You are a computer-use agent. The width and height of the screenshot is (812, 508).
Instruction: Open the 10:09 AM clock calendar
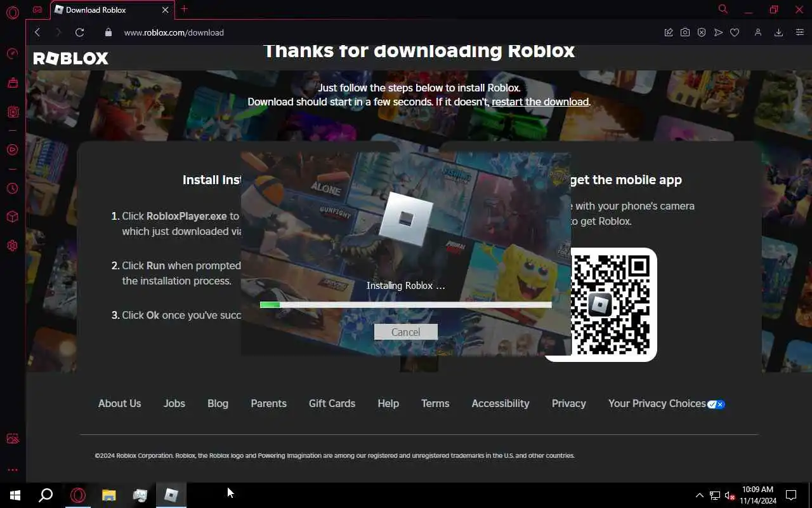tap(757, 495)
